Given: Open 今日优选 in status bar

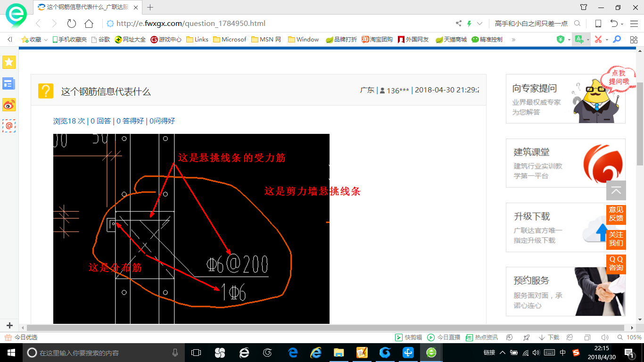Looking at the screenshot, I should point(21,337).
